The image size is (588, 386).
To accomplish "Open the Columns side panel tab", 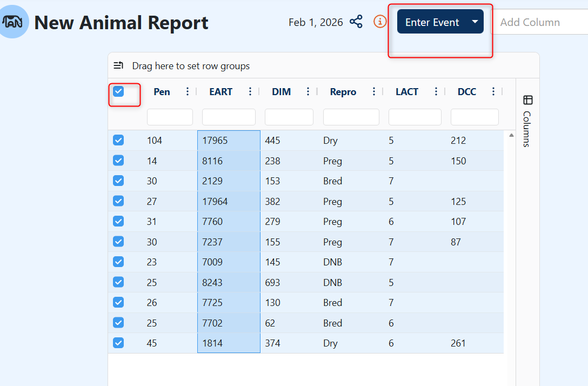I will click(527, 122).
